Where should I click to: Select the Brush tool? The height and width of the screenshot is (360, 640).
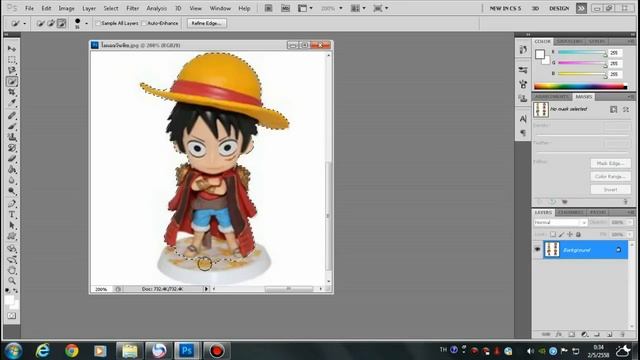point(12,127)
